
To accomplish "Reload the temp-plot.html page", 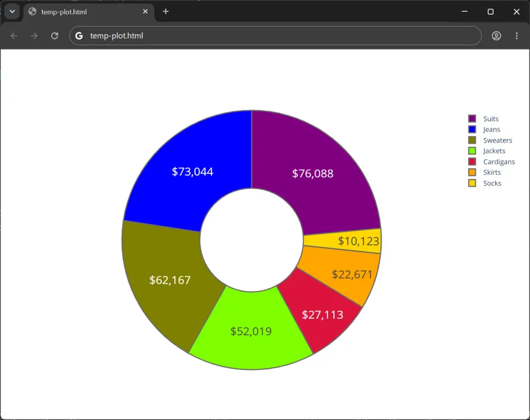I will pos(54,36).
